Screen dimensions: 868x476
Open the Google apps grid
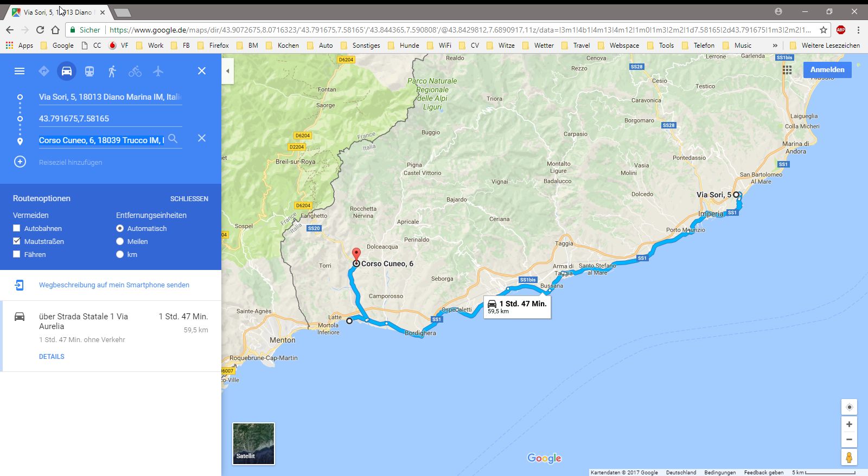point(787,69)
